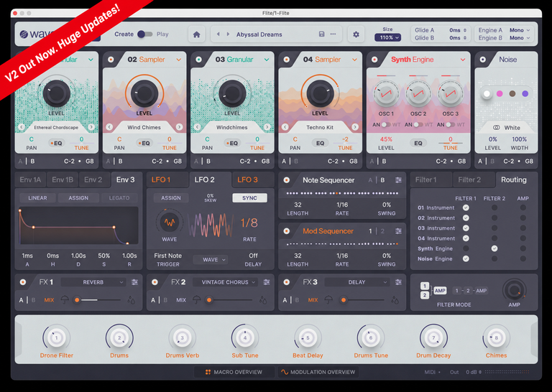Open FX 1 settings sliders icon
This screenshot has width=552, height=392.
[134, 282]
